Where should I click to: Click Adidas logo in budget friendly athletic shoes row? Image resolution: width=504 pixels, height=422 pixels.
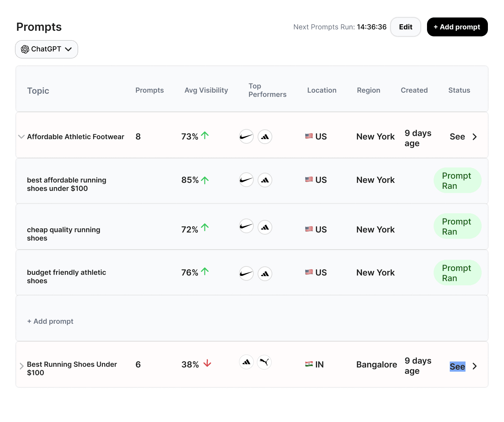(x=265, y=273)
